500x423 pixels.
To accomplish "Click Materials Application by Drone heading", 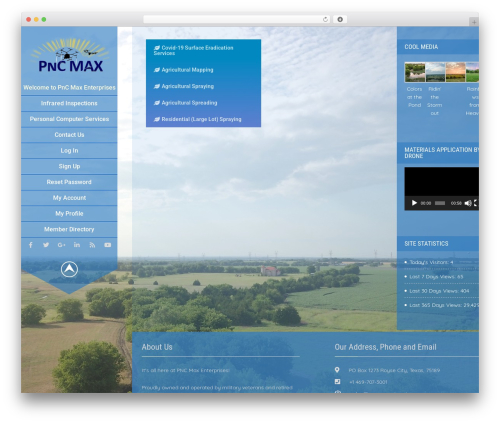I will [x=441, y=153].
